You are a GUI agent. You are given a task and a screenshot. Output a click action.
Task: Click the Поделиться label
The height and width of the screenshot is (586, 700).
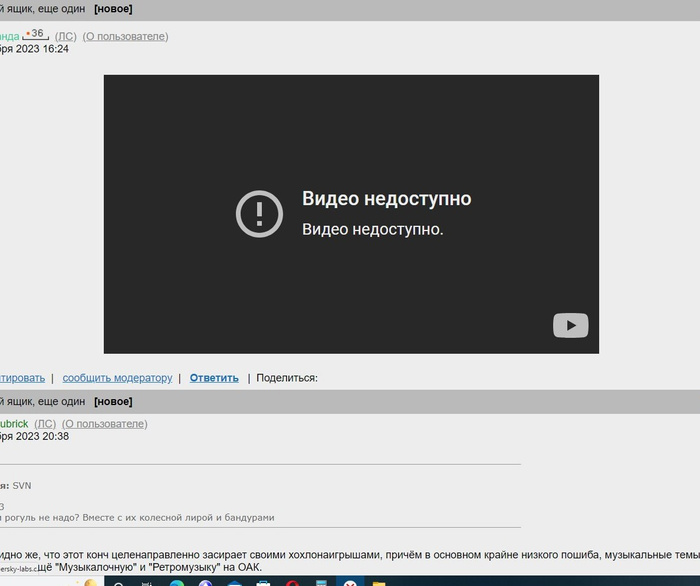click(x=287, y=378)
